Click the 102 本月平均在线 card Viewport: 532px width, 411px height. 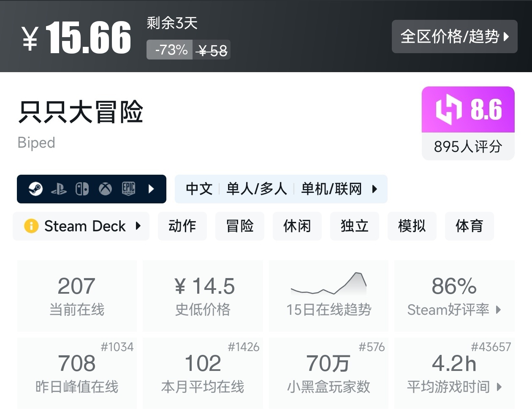coord(203,373)
